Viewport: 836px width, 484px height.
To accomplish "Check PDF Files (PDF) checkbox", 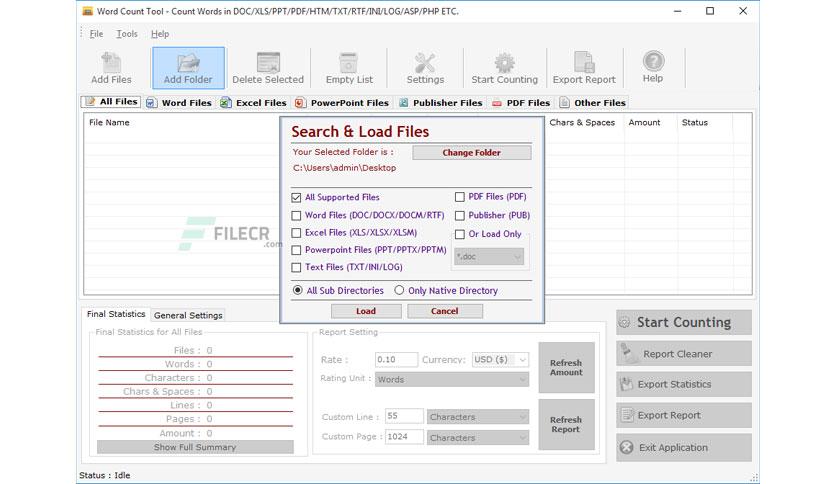I will (x=460, y=197).
